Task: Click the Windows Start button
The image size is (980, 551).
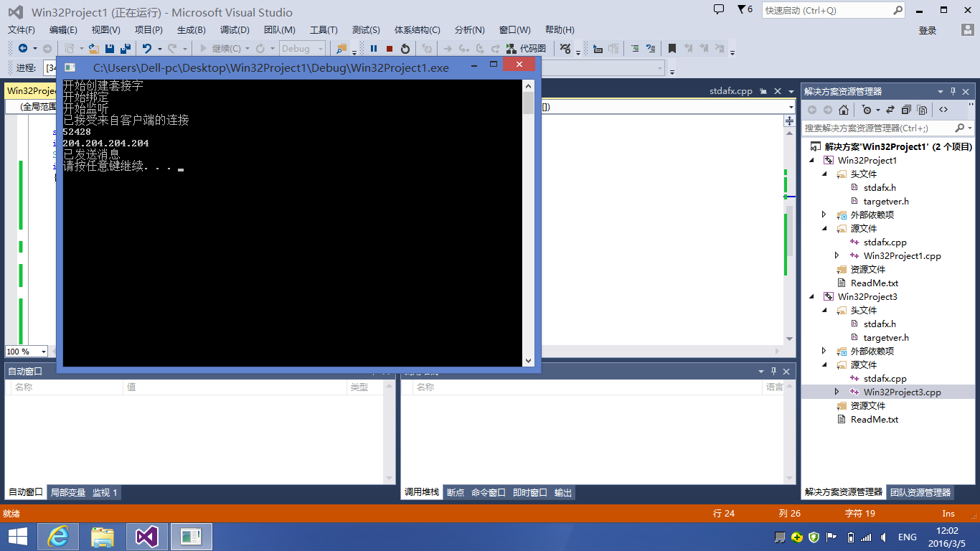Action: coord(18,537)
